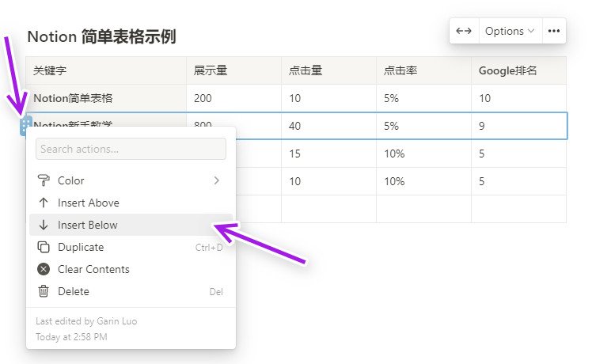Image resolution: width=592 pixels, height=364 pixels.
Task: Click empty 点击率 cell in last row
Action: click(424, 209)
